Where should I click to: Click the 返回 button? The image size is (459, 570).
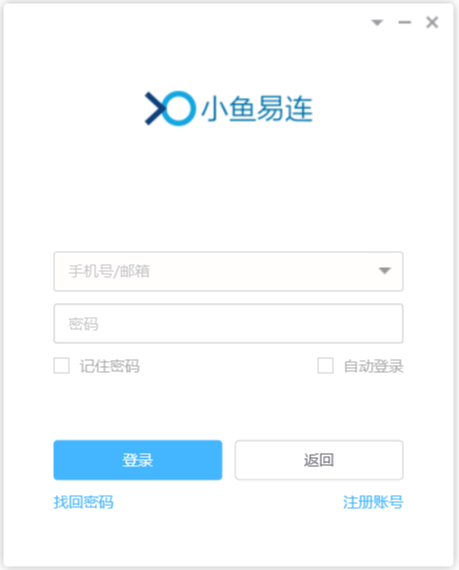pyautogui.click(x=319, y=460)
